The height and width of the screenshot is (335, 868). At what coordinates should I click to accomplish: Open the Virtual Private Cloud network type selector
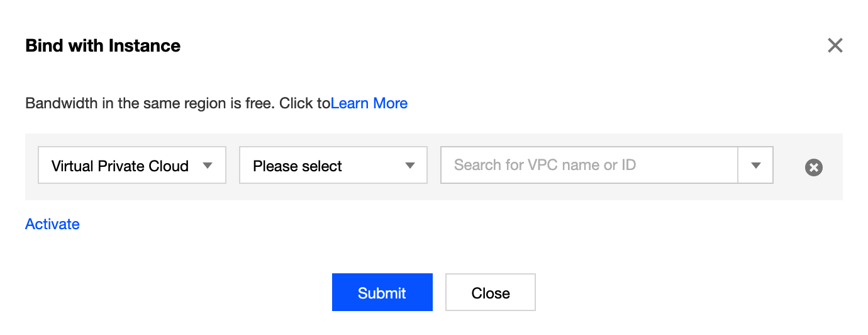[x=132, y=166]
